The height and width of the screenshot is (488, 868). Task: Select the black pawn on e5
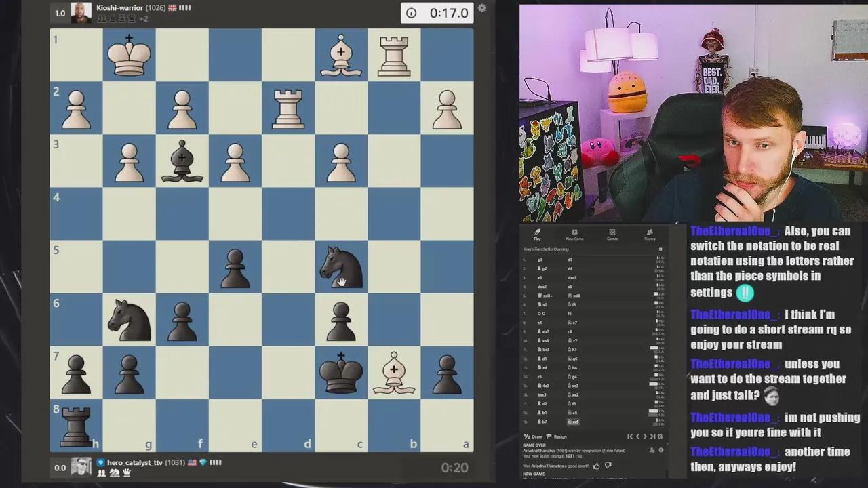point(235,266)
